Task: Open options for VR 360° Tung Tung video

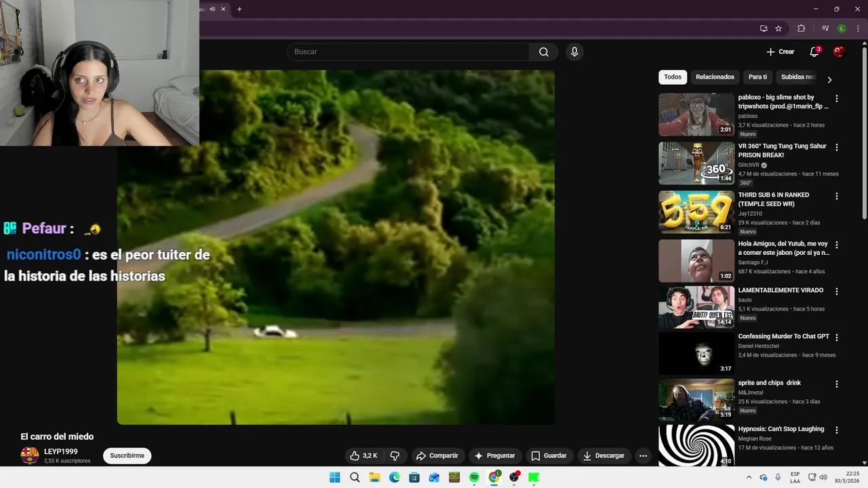Action: point(837,147)
